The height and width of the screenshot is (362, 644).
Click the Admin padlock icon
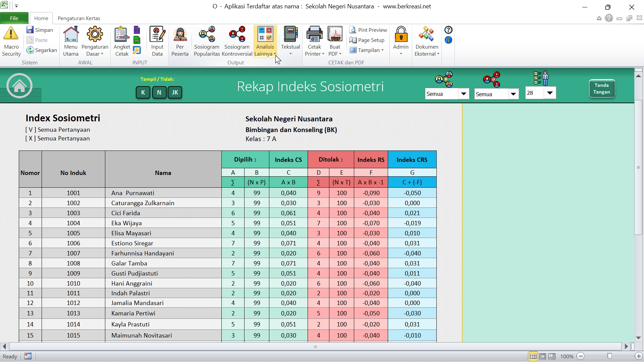pyautogui.click(x=401, y=34)
